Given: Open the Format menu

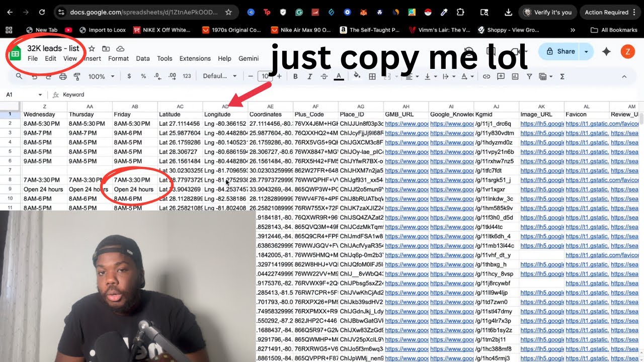Looking at the screenshot, I should pos(119,58).
